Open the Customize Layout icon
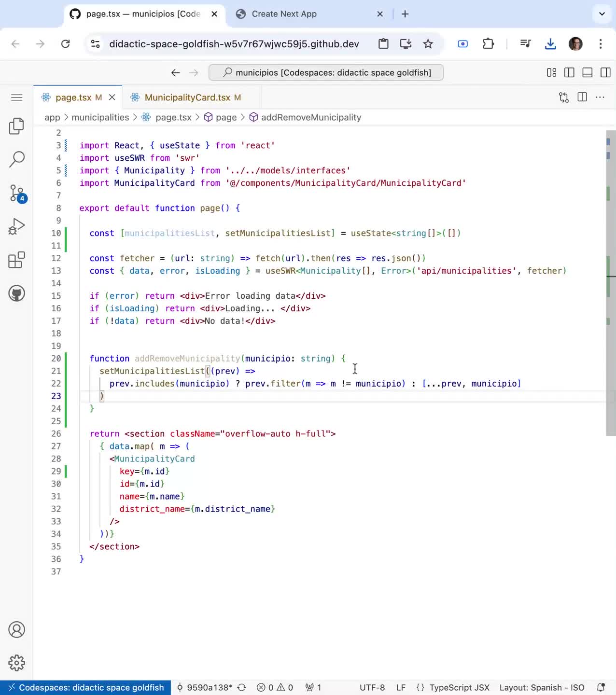The width and height of the screenshot is (616, 695). [551, 72]
